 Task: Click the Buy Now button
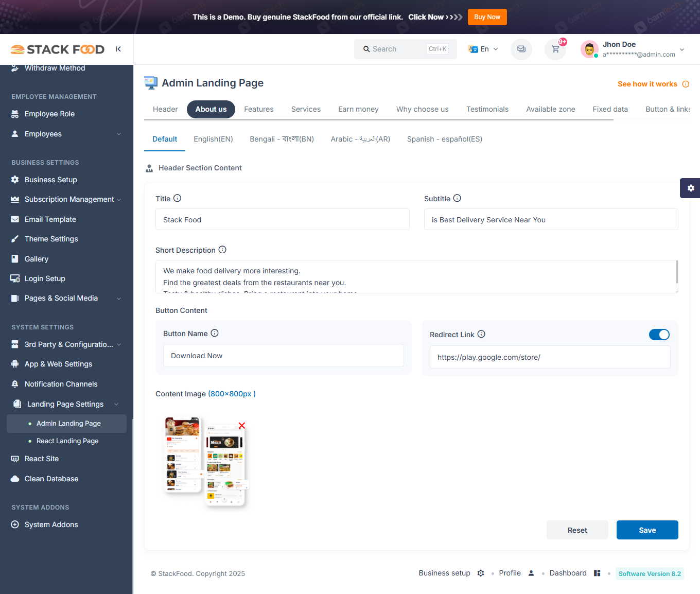487,17
